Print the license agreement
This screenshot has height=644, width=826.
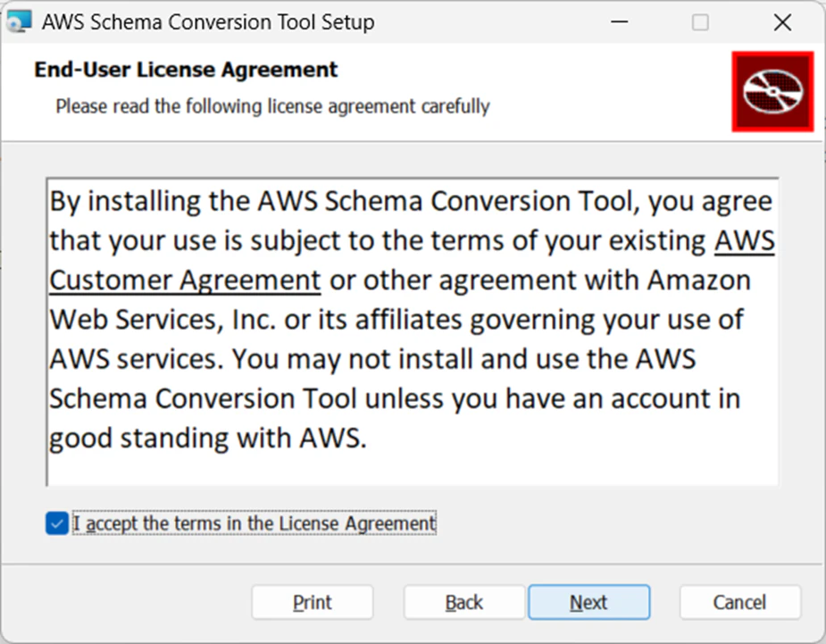pyautogui.click(x=313, y=602)
